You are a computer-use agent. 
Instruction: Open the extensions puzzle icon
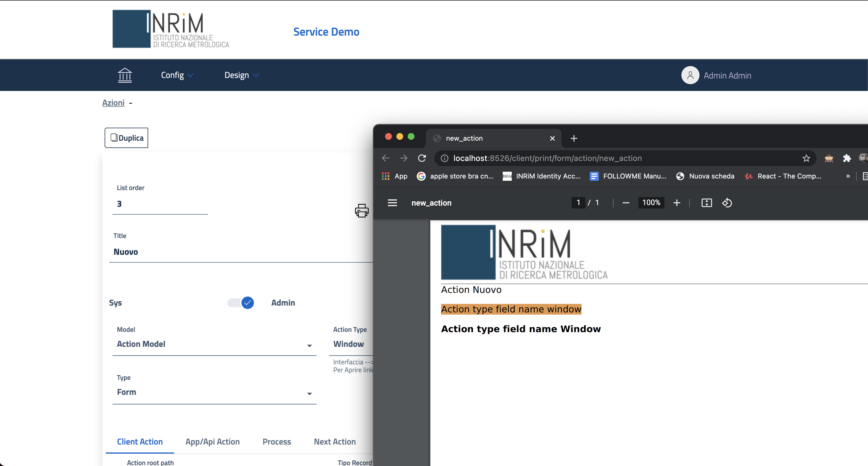(x=847, y=158)
